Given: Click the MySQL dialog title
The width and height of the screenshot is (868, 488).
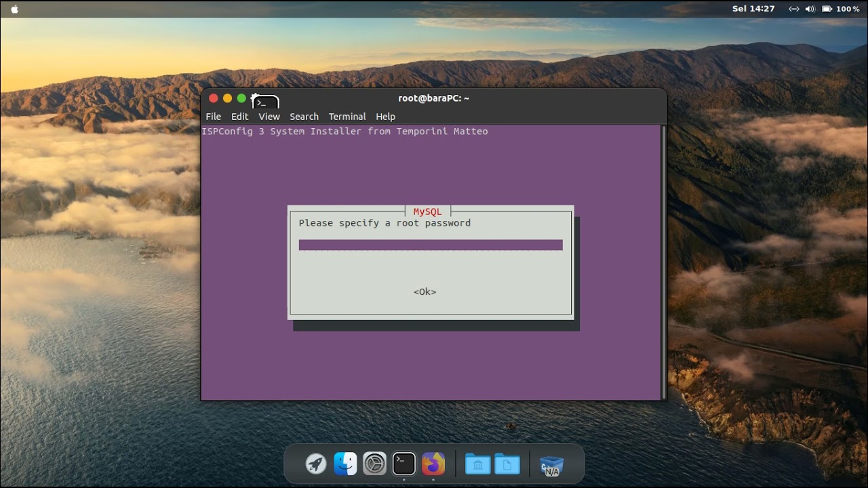Looking at the screenshot, I should click(427, 211).
